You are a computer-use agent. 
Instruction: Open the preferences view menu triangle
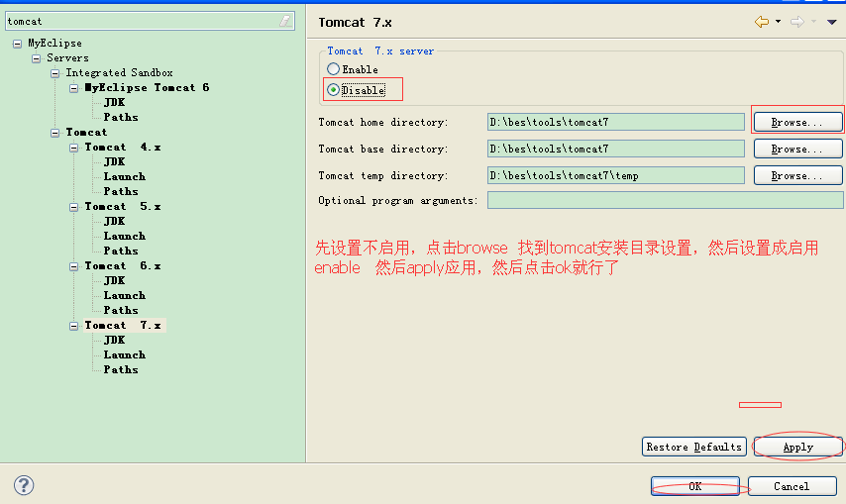pyautogui.click(x=832, y=22)
